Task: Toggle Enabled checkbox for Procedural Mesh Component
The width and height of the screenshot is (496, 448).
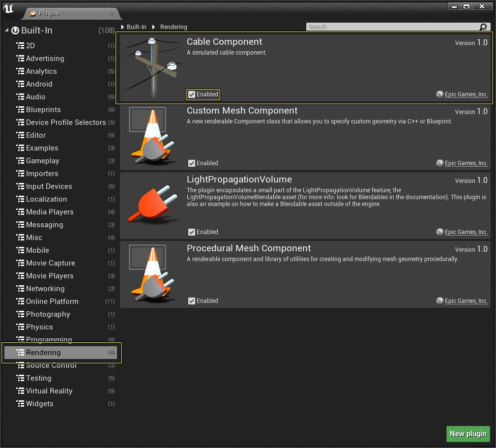Action: [x=192, y=301]
